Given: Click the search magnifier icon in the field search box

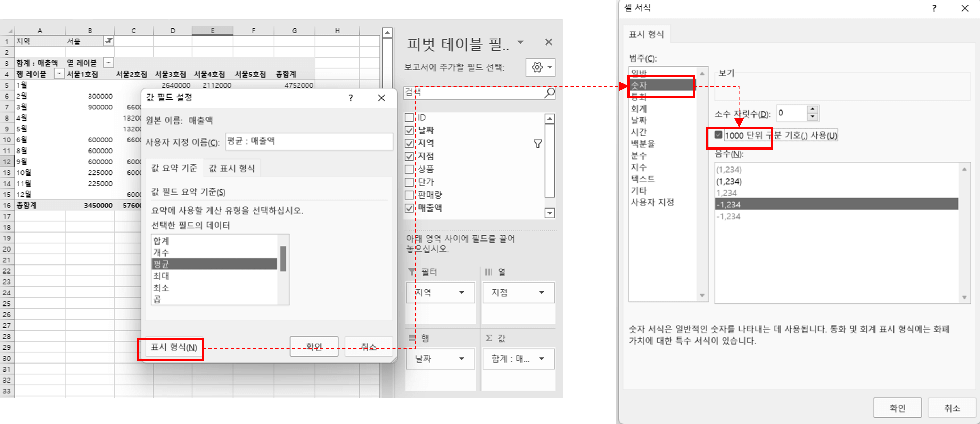Looking at the screenshot, I should 549,92.
